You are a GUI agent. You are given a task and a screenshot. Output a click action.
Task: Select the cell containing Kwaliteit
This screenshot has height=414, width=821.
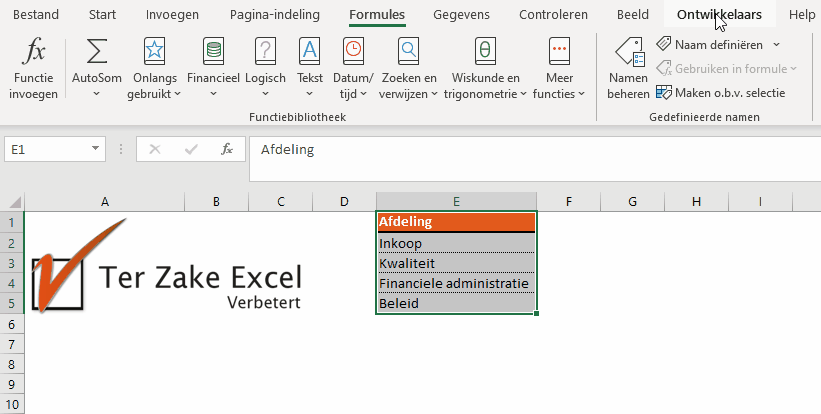(x=456, y=263)
